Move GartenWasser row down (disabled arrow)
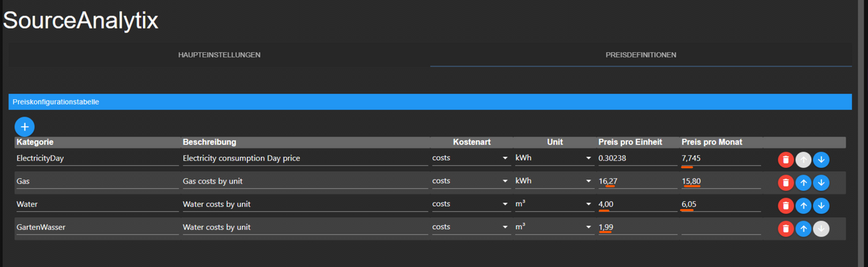This screenshot has width=868, height=267. pyautogui.click(x=821, y=229)
